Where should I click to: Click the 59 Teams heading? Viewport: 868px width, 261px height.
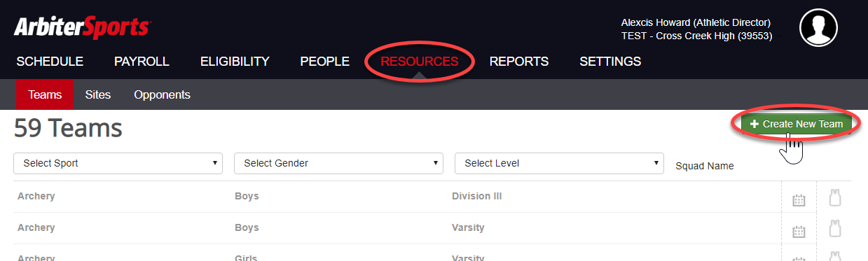(68, 128)
